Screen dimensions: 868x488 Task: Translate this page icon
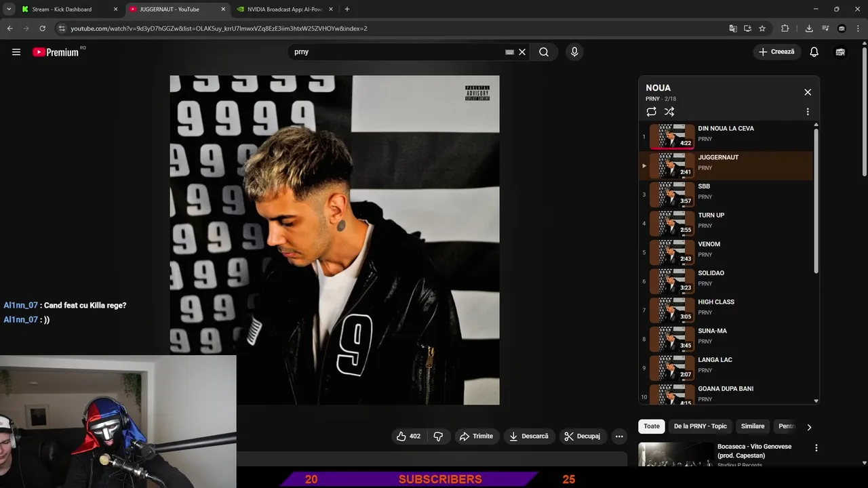tap(733, 28)
